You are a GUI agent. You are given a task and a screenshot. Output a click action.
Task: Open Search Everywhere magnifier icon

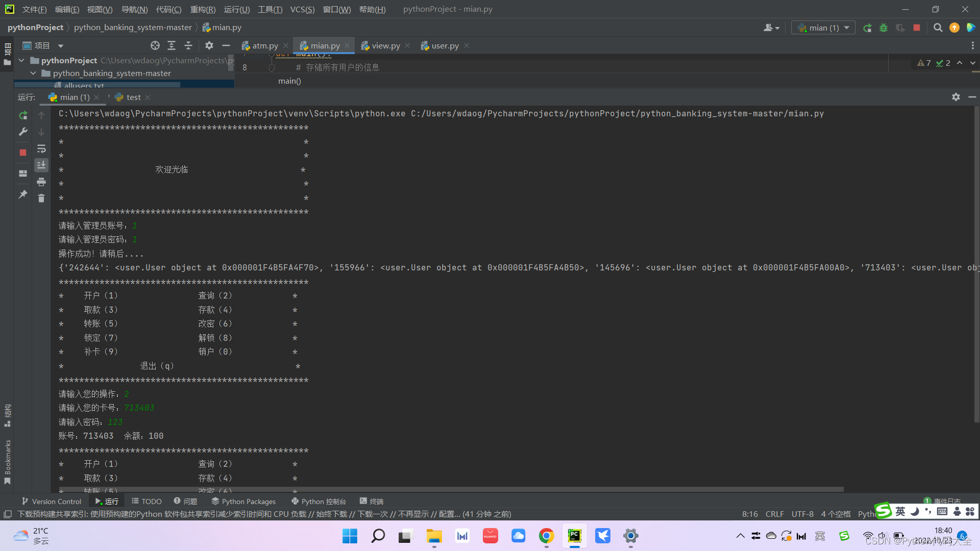938,28
